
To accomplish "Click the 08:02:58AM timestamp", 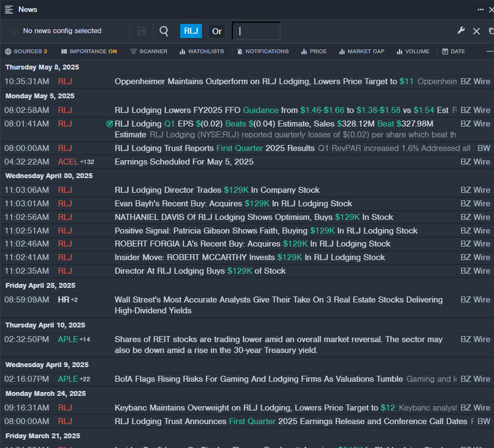I will click(27, 110).
